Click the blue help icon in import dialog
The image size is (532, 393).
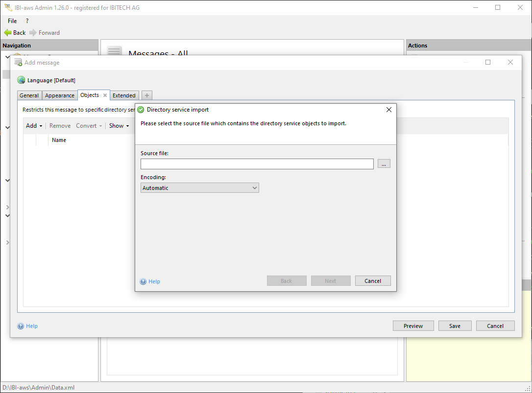coord(143,282)
